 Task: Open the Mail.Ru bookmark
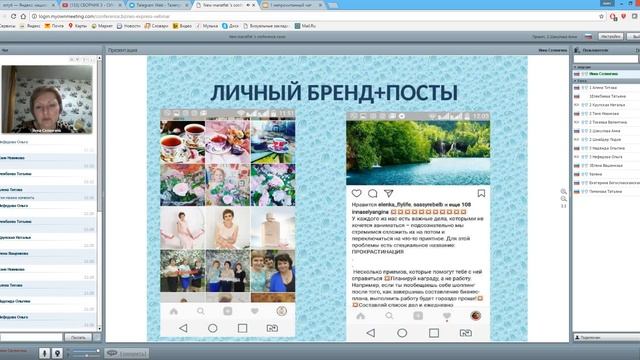(305, 26)
